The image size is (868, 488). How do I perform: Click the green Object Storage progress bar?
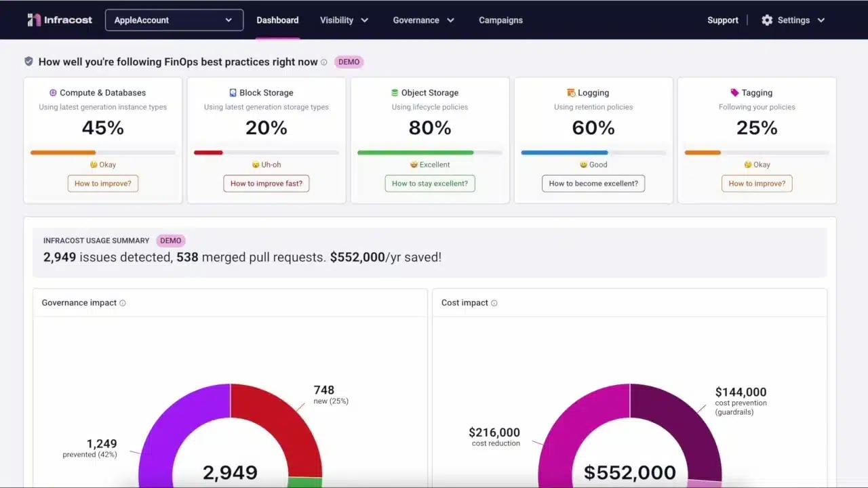coord(416,152)
